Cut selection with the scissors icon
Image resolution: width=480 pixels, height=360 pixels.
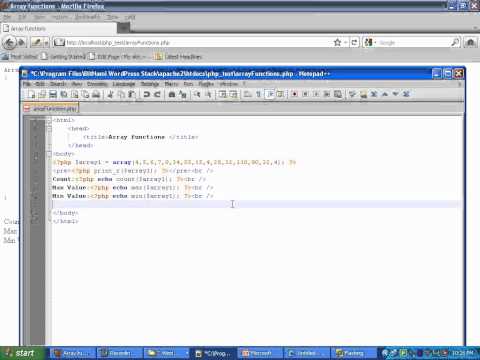pyautogui.click(x=110, y=95)
